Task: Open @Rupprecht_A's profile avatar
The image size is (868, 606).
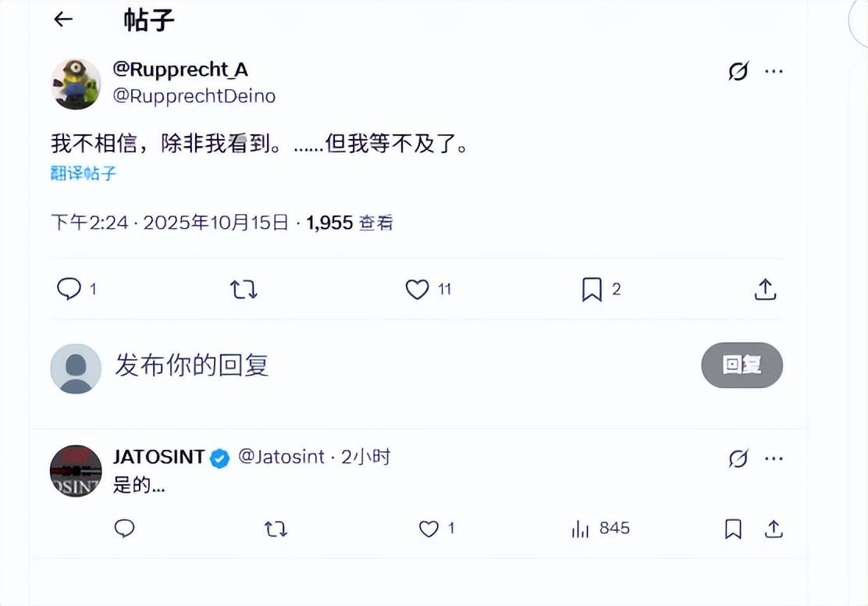Action: 75,83
